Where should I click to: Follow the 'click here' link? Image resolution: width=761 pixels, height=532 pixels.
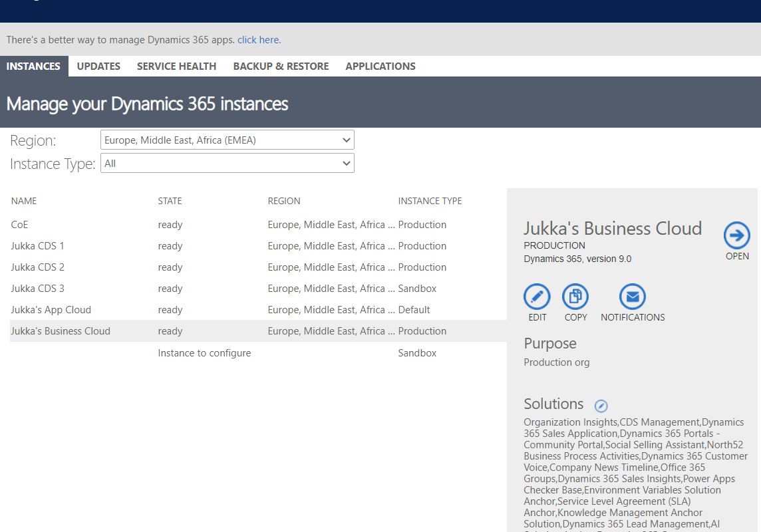click(x=259, y=40)
